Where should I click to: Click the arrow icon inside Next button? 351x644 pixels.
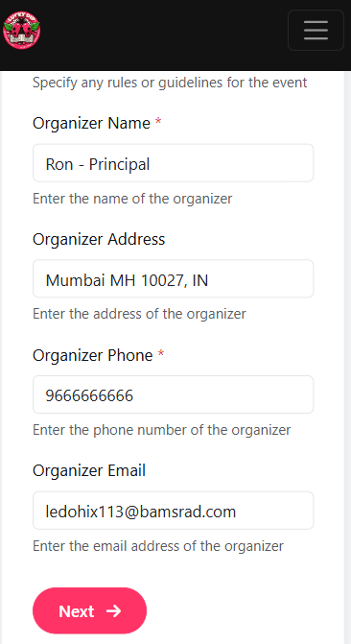114,610
